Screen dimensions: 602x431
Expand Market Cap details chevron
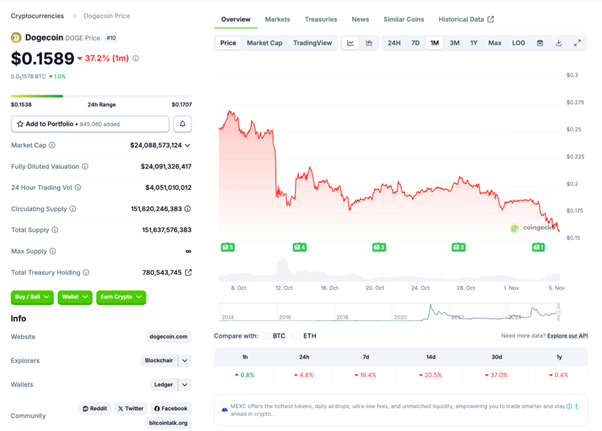[x=188, y=145]
